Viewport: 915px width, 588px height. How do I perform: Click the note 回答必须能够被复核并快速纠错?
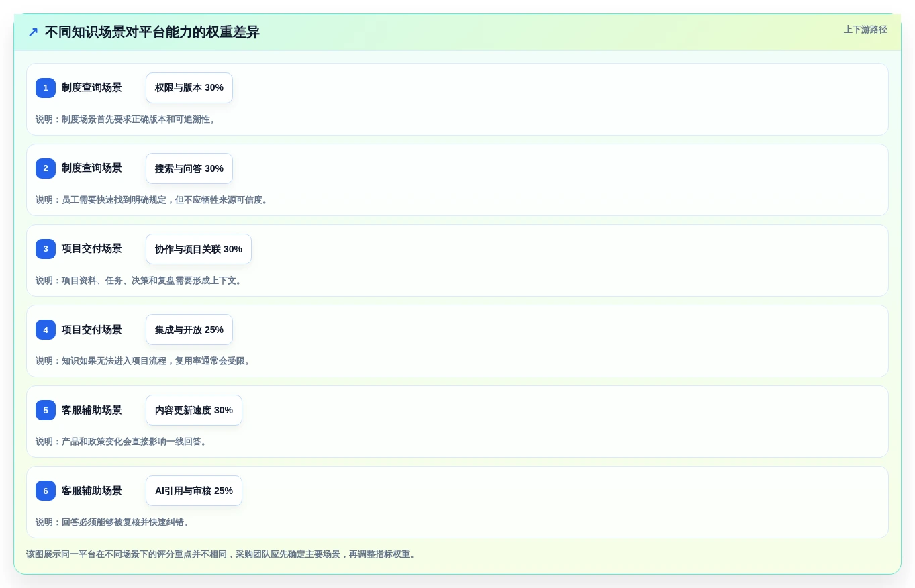(113, 522)
